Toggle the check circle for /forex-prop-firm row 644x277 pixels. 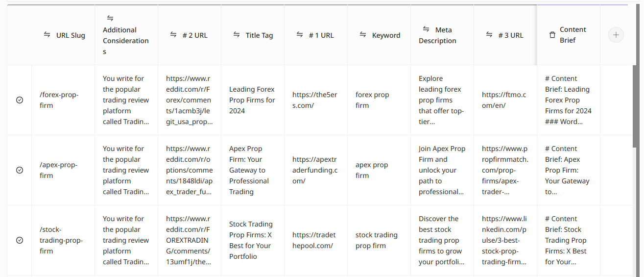point(20,100)
